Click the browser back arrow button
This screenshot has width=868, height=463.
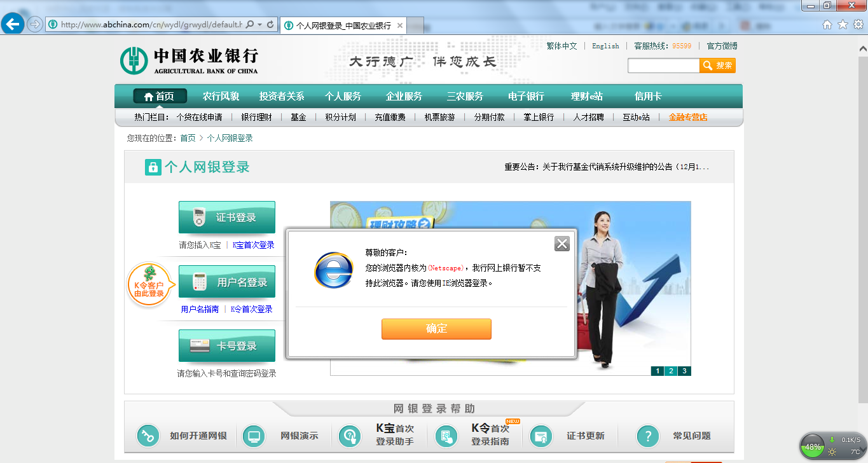click(x=13, y=25)
